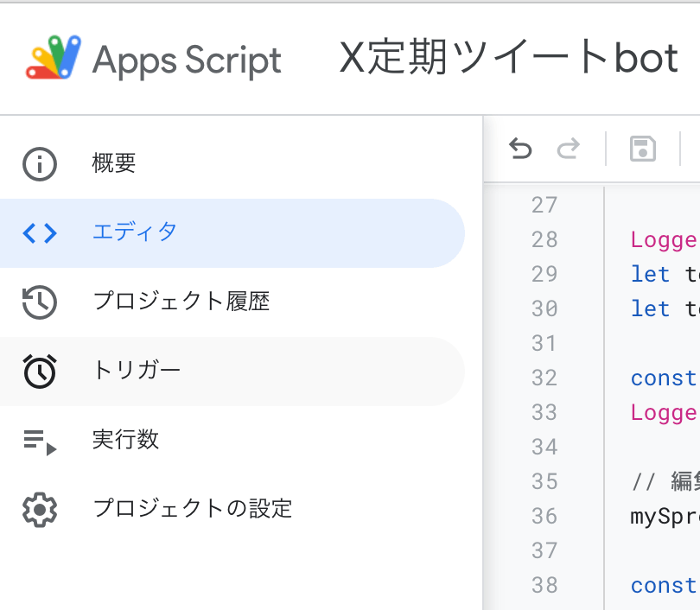
Task: Click the Logger text on line 28
Action: [665, 240]
